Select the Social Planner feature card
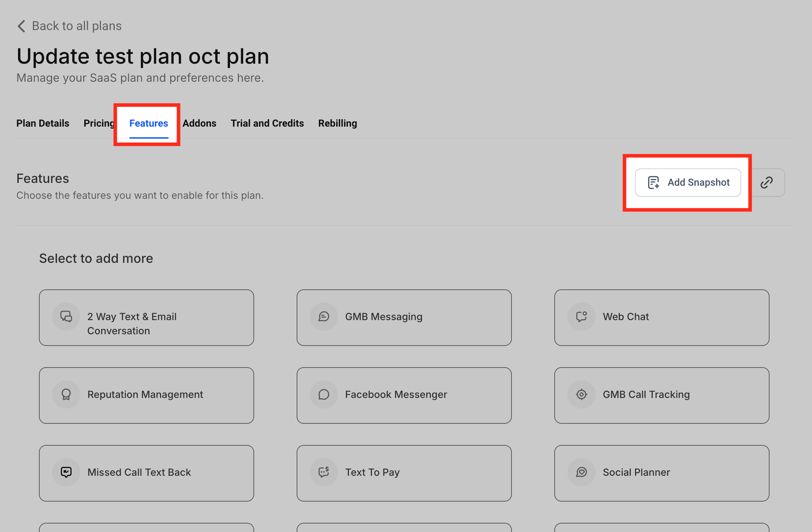 coord(662,473)
